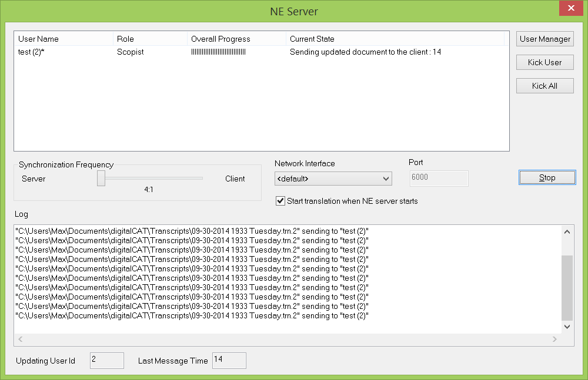Close the NE Server window
588x380 pixels.
point(570,8)
